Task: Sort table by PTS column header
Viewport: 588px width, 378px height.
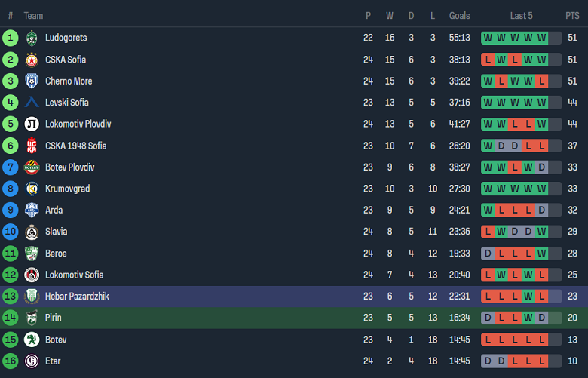Action: 572,15
